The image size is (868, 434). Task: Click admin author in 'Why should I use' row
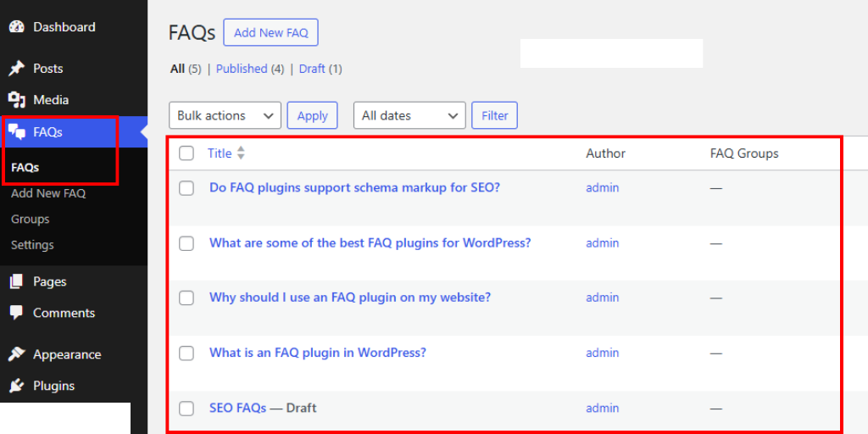point(603,298)
